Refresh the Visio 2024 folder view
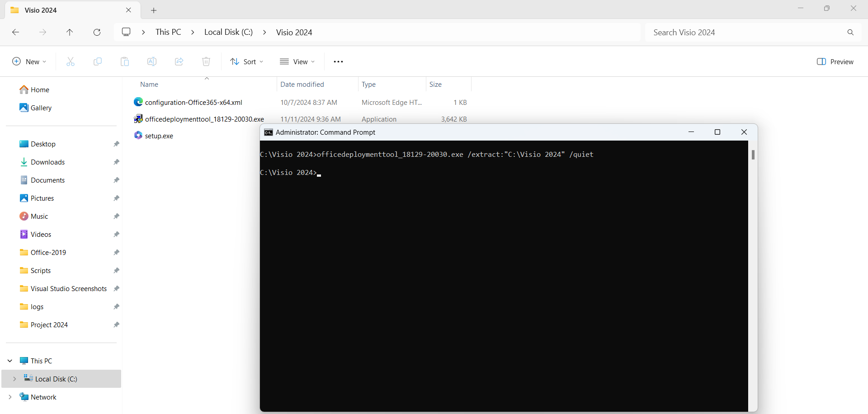The height and width of the screenshot is (414, 868). tap(97, 32)
